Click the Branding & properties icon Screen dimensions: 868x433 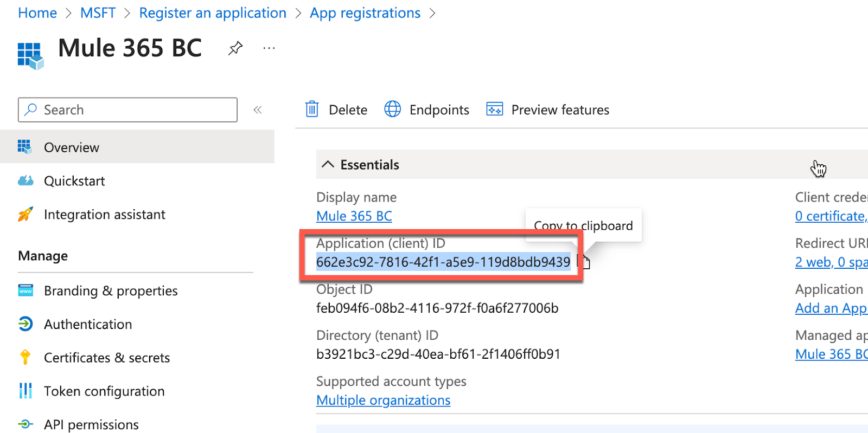25,290
